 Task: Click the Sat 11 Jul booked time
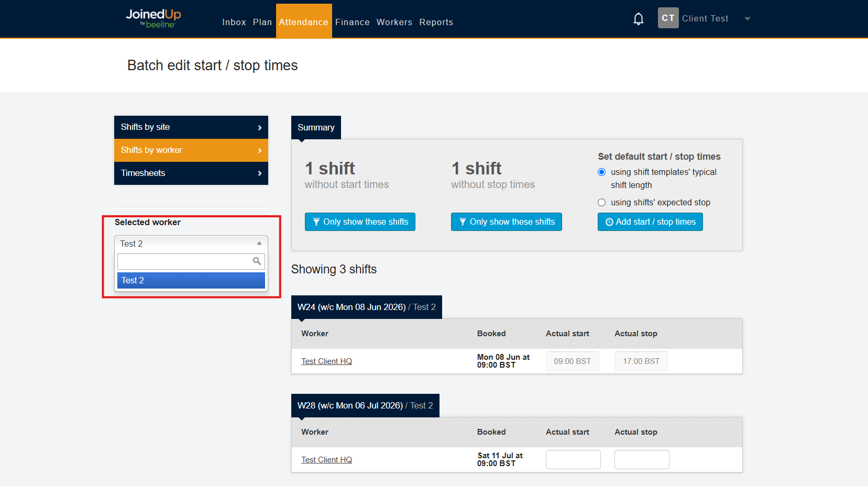pyautogui.click(x=500, y=459)
